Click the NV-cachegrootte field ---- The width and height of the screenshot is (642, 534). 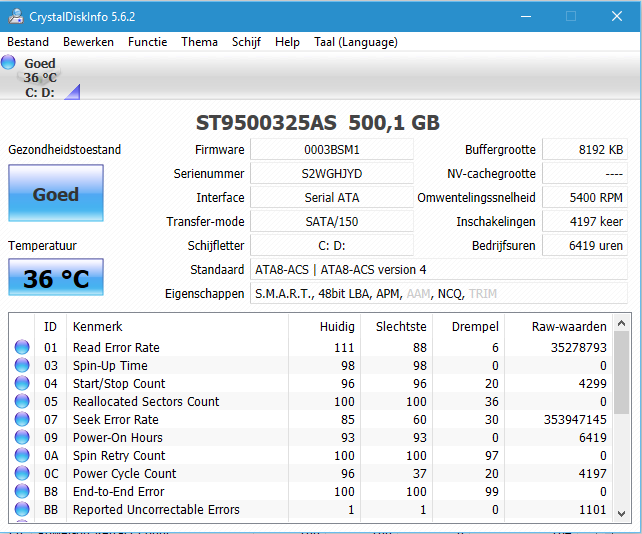(x=585, y=174)
